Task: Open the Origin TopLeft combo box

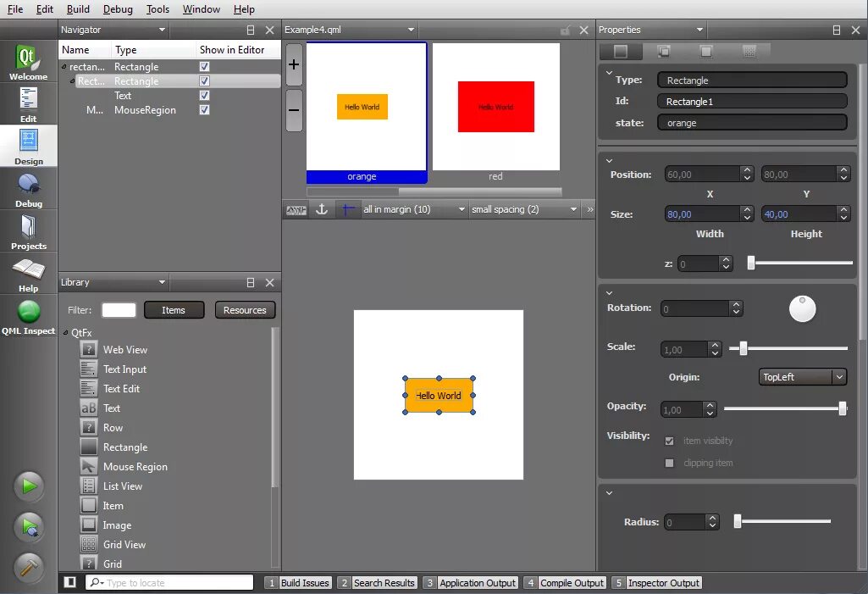Action: click(x=802, y=377)
